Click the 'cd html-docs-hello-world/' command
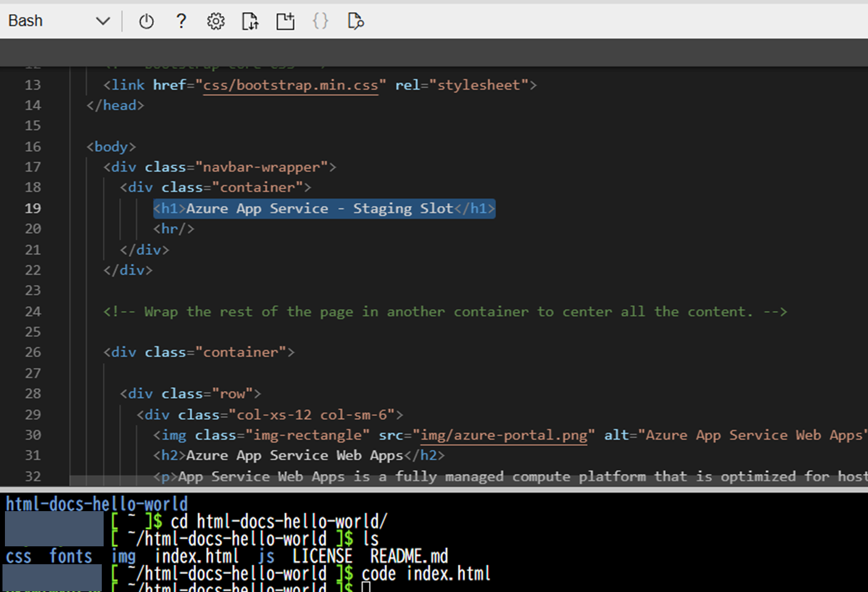 tap(279, 521)
